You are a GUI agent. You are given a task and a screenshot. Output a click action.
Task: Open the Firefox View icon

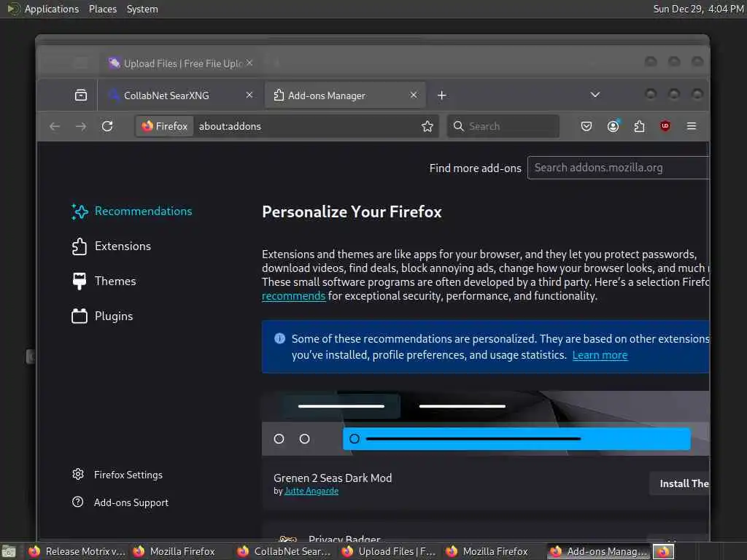(x=81, y=96)
